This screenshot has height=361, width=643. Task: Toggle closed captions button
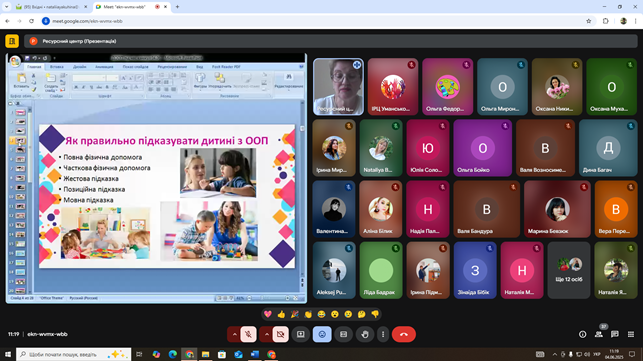[x=343, y=334]
